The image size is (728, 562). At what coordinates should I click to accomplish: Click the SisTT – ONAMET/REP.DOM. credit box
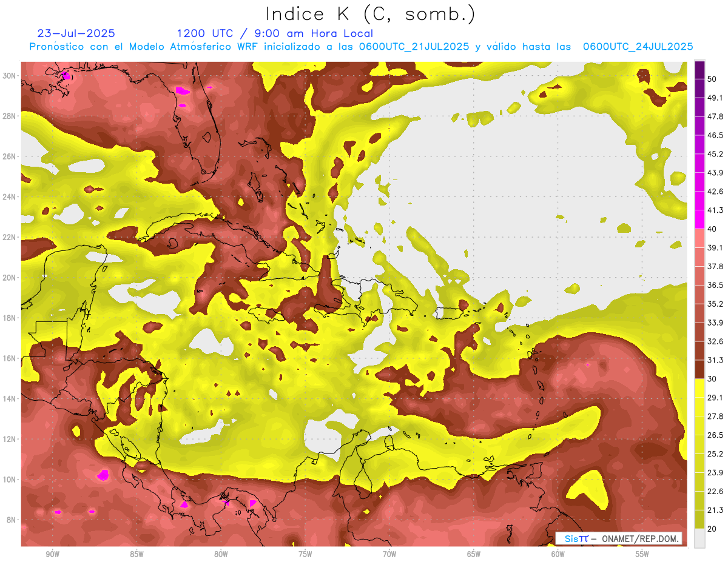(619, 538)
